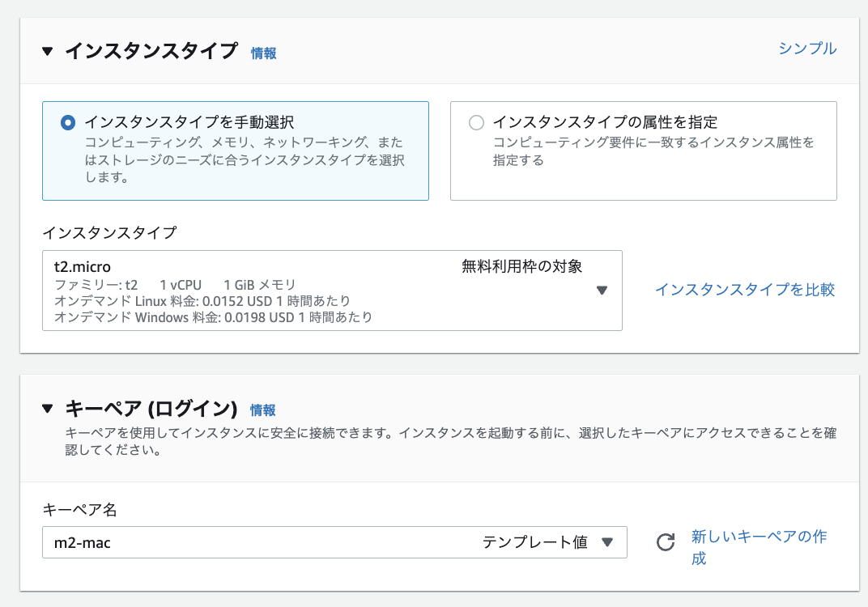Click the instance type attributes card
The width and height of the screenshot is (868, 607).
(643, 151)
